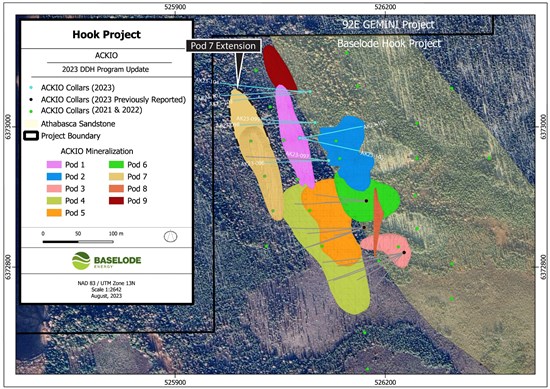Select the Pod 9 dark red legend swatch
Screen dimensions: 550x389
[116, 201]
